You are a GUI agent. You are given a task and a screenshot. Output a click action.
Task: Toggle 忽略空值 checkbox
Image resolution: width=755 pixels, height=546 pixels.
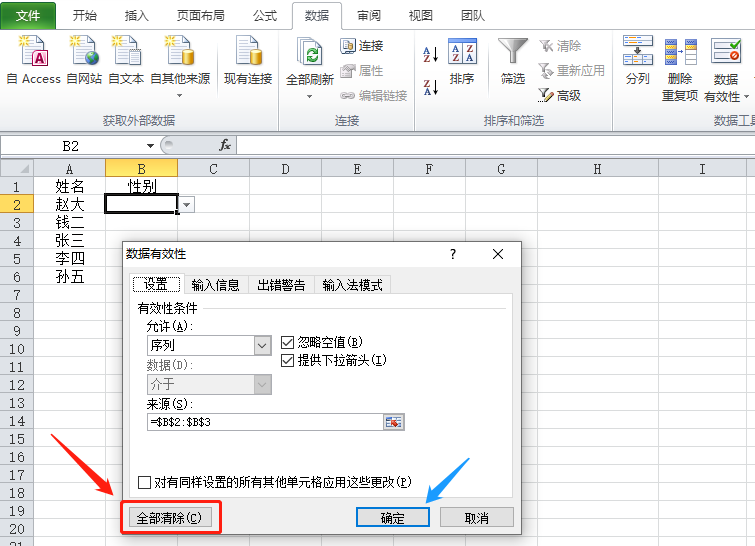[x=287, y=342]
